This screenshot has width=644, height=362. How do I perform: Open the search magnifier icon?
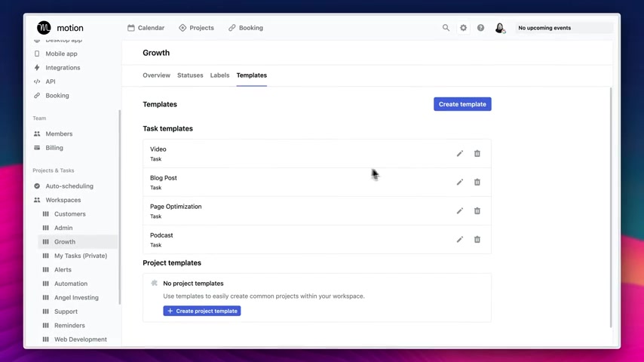click(446, 28)
